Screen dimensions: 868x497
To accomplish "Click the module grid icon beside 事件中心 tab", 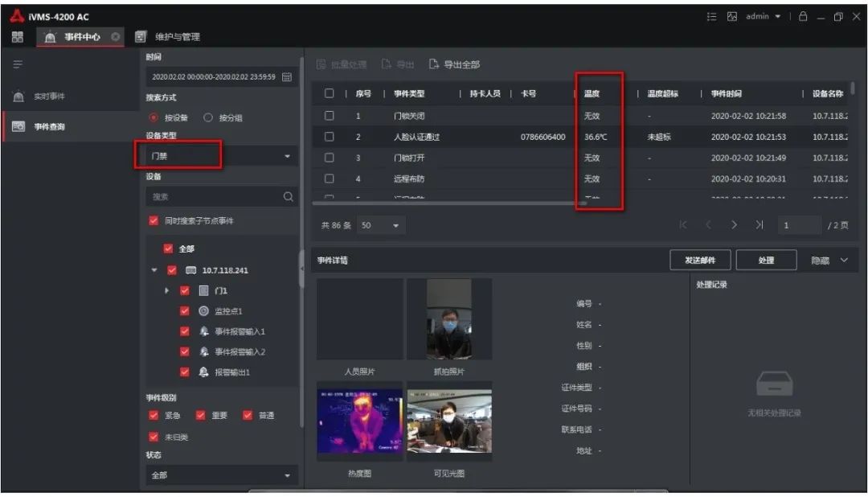I will coord(18,37).
